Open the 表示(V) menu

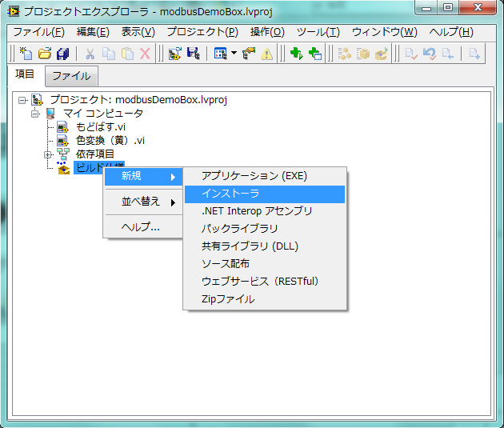tap(138, 32)
